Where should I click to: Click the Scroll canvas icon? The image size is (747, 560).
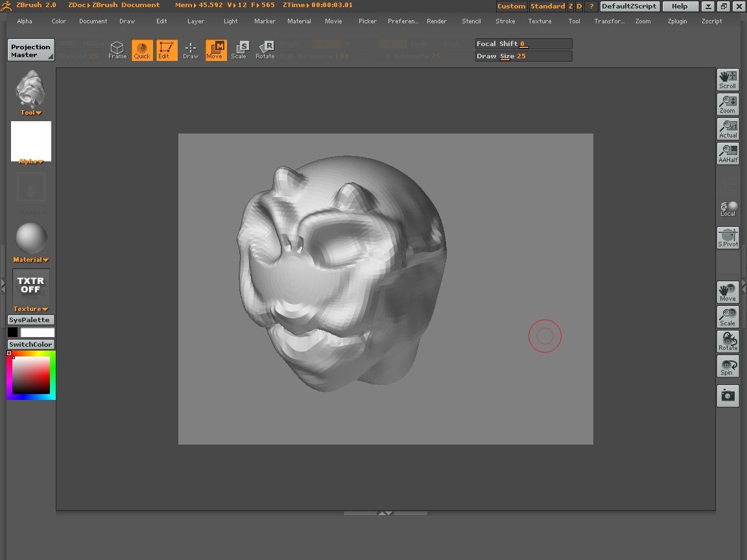click(x=728, y=80)
